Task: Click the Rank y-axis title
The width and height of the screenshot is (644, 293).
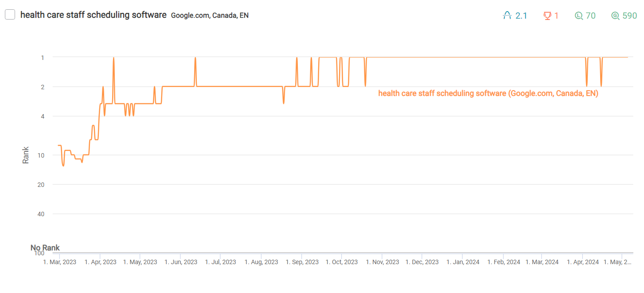Action: (26, 155)
